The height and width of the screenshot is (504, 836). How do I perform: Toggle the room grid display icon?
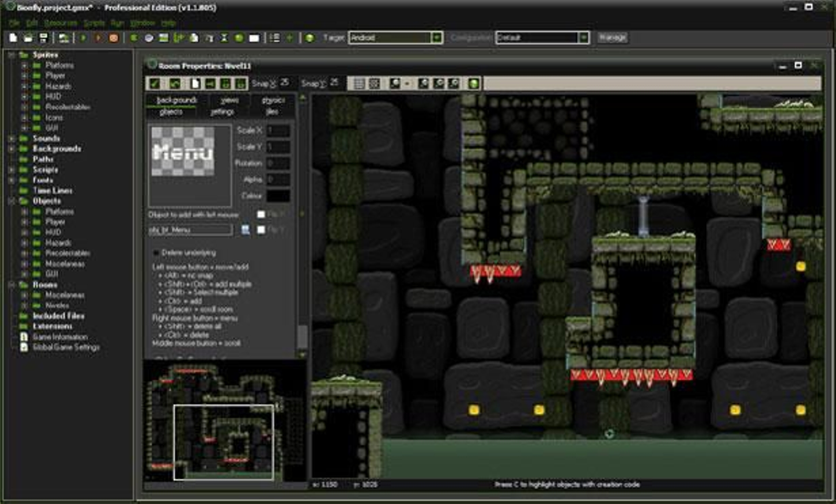point(359,84)
